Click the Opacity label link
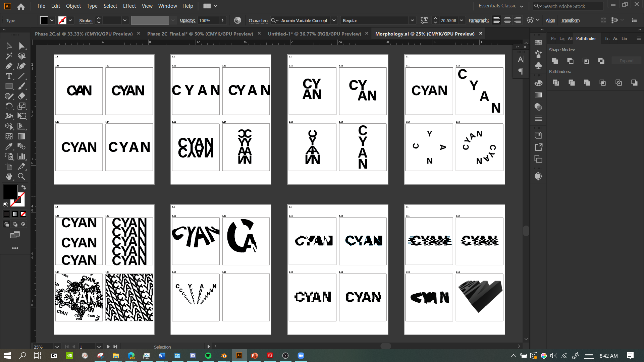 187,20
